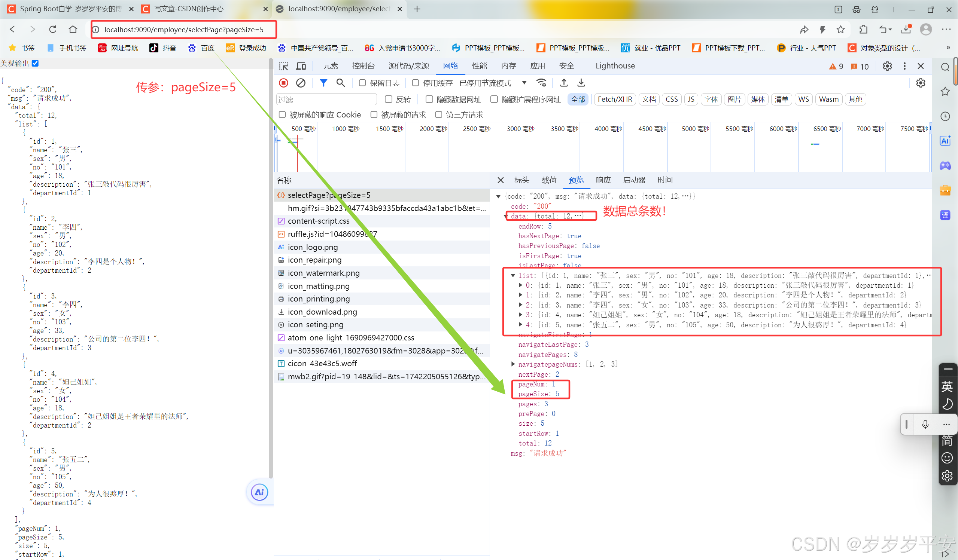Refresh the current page
This screenshot has width=958, height=560.
tap(53, 29)
